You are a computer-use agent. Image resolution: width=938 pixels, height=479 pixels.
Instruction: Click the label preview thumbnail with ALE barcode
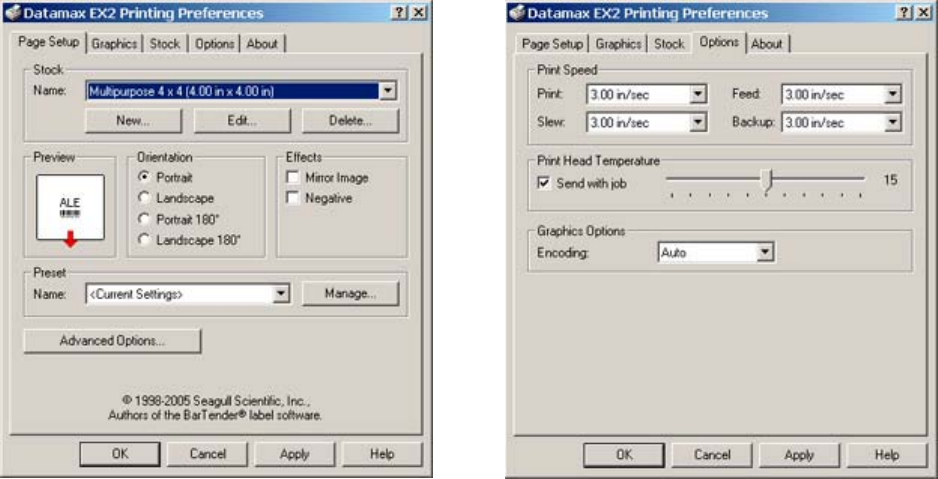point(70,208)
